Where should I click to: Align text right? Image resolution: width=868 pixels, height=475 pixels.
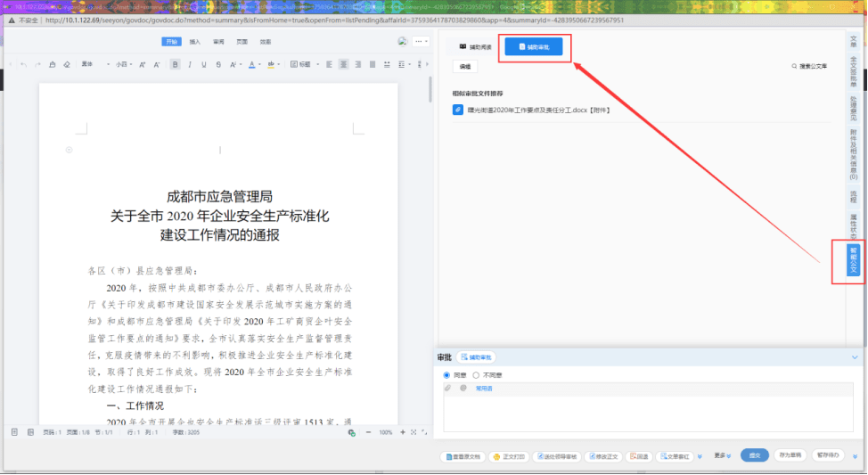(358, 65)
